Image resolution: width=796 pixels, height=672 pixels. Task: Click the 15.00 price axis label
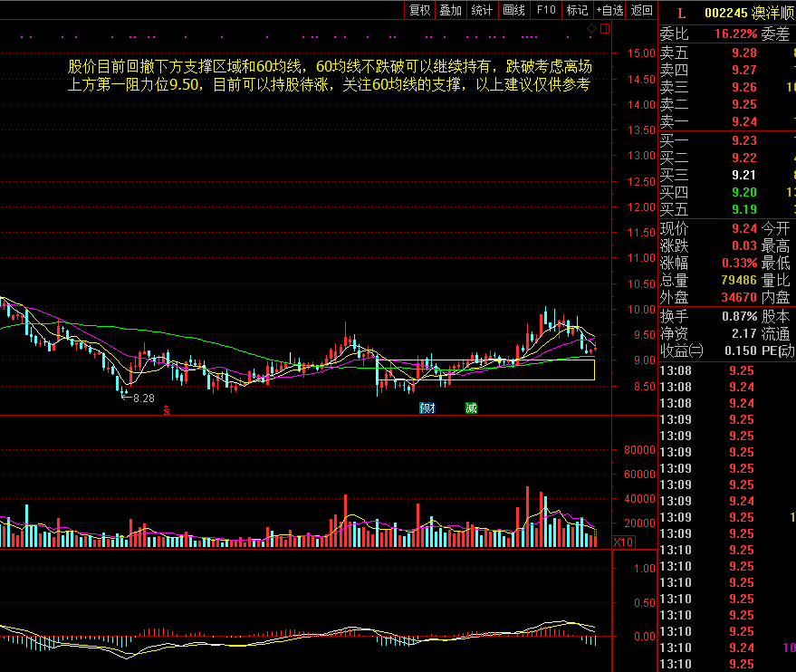point(641,53)
